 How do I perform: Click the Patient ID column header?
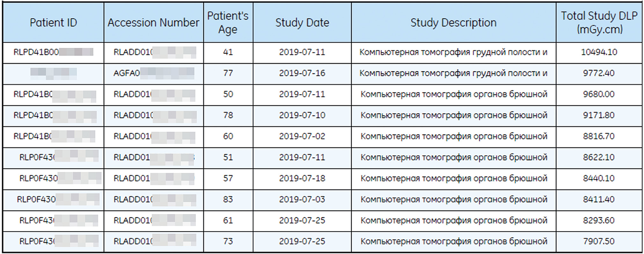click(x=53, y=22)
